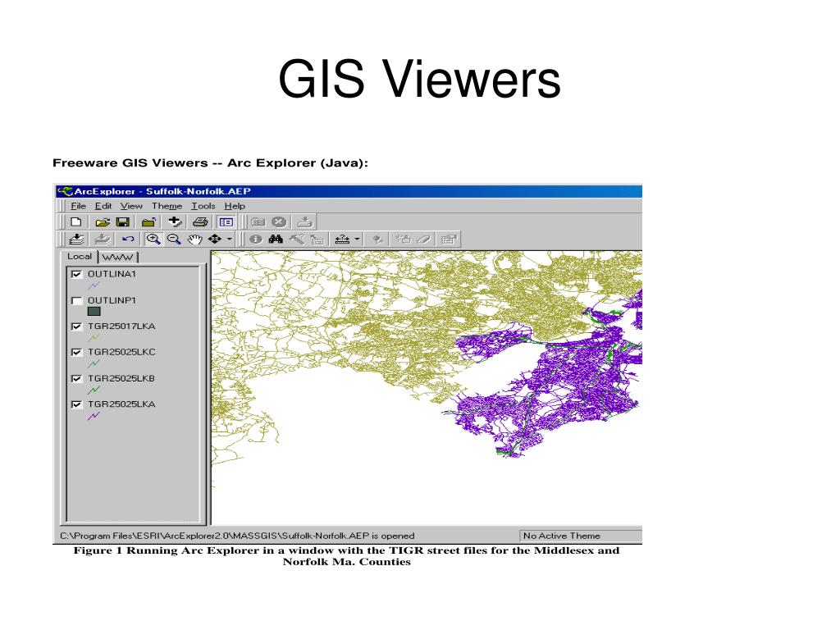This screenshot has height=630, width=840.
Task: Click the purple TGR25025LKA line symbol
Action: 94,416
